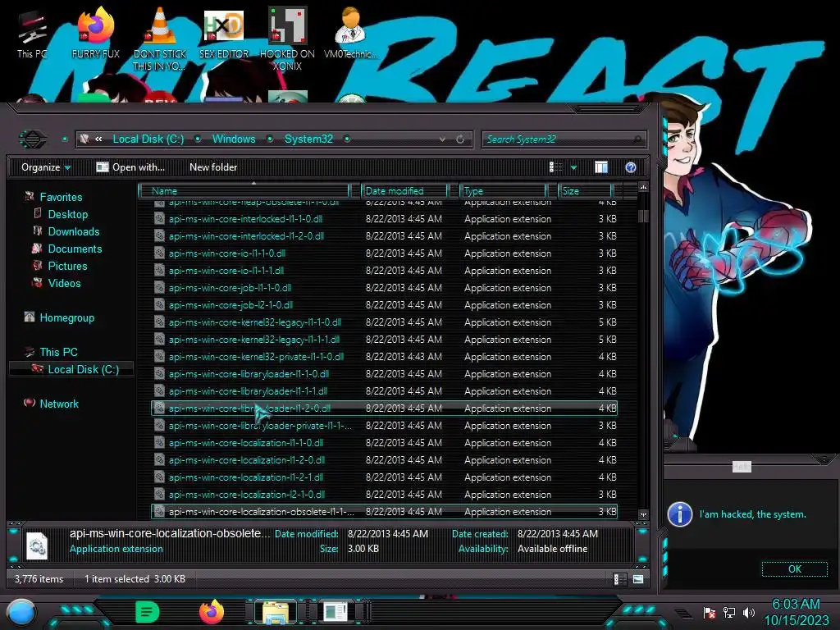Open Videos in the navigation pane
The image size is (840, 630).
pyautogui.click(x=64, y=283)
